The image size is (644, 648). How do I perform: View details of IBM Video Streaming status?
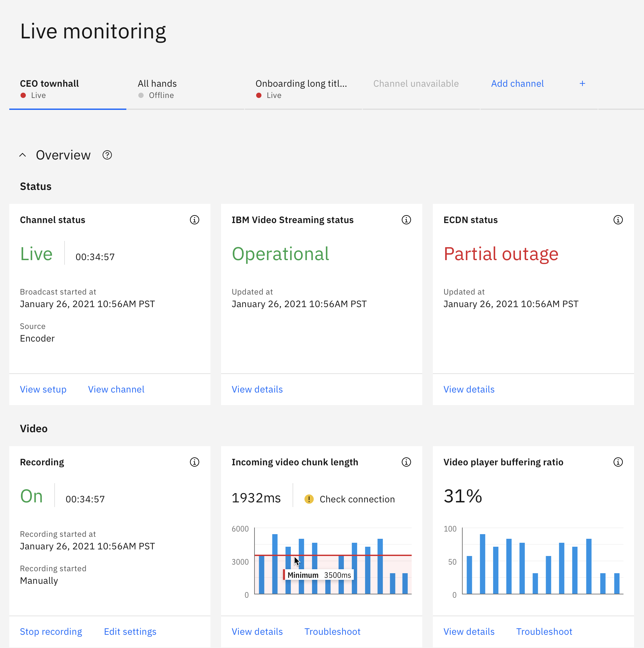pyautogui.click(x=257, y=389)
